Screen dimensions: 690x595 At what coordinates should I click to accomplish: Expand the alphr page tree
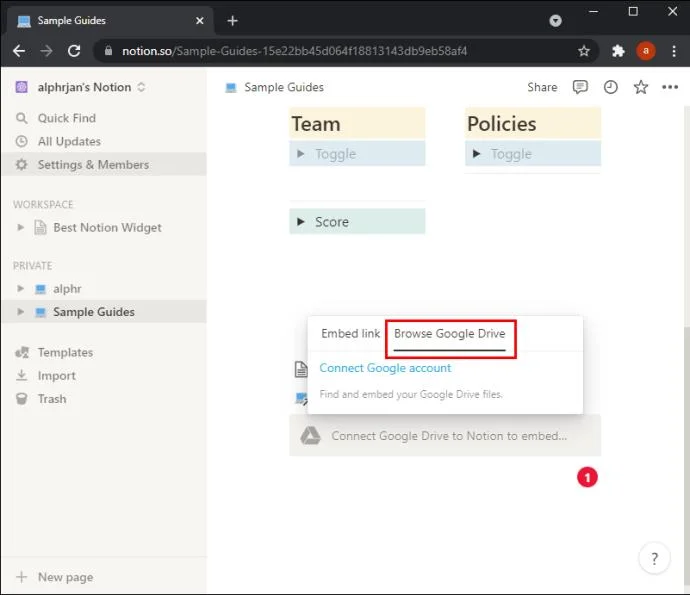[x=20, y=289]
